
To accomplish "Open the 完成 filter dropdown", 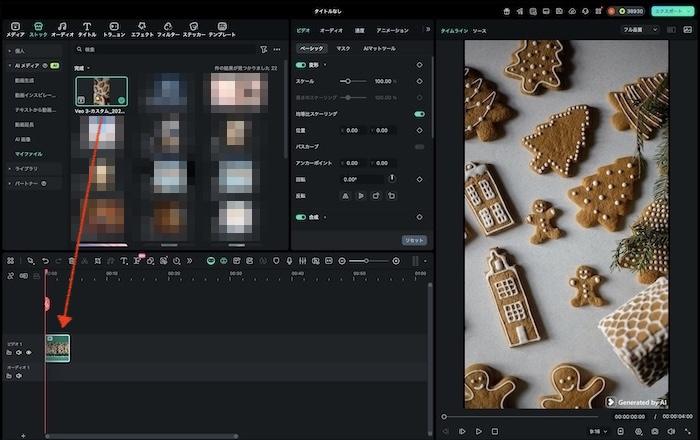I will click(82, 68).
